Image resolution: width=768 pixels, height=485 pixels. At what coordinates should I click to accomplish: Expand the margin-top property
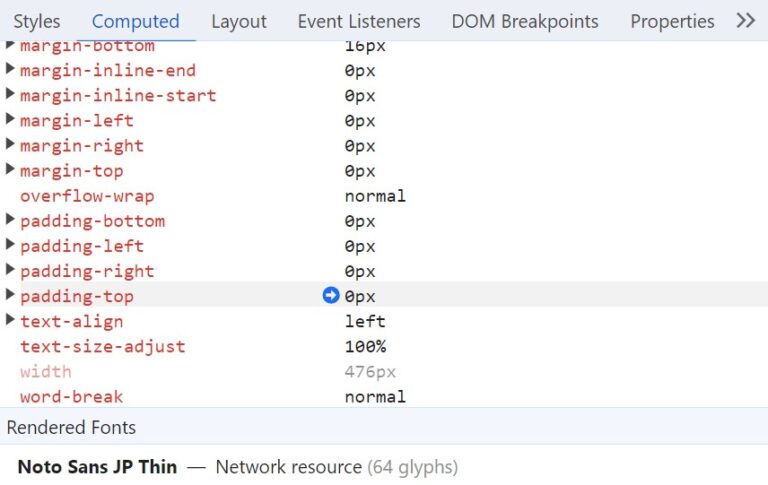tap(11, 170)
